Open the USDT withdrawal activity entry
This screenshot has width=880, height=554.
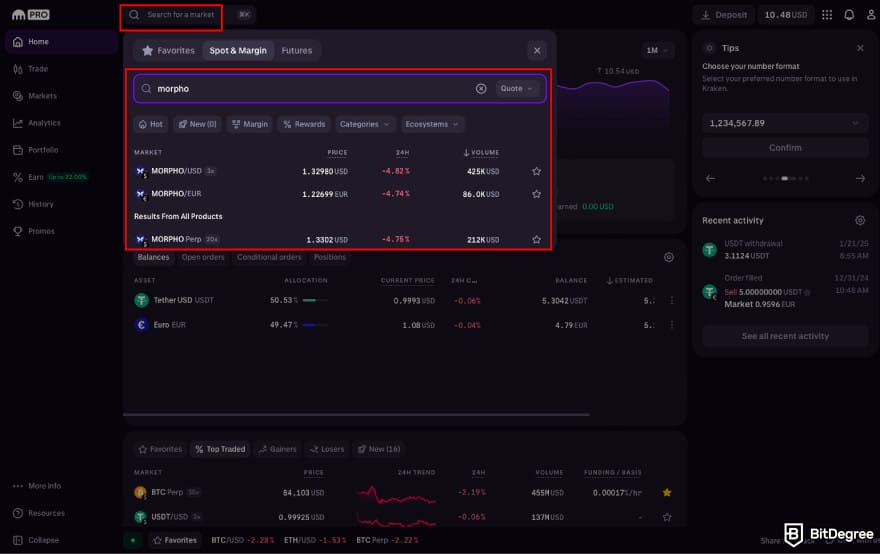[785, 250]
